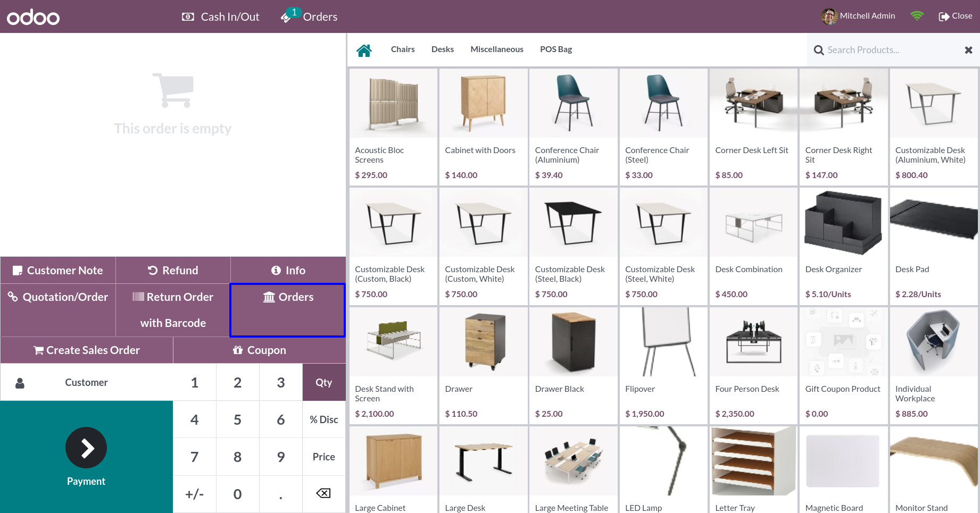The width and height of the screenshot is (980, 513).
Task: Click Return Order with Barcode
Action: (x=173, y=310)
